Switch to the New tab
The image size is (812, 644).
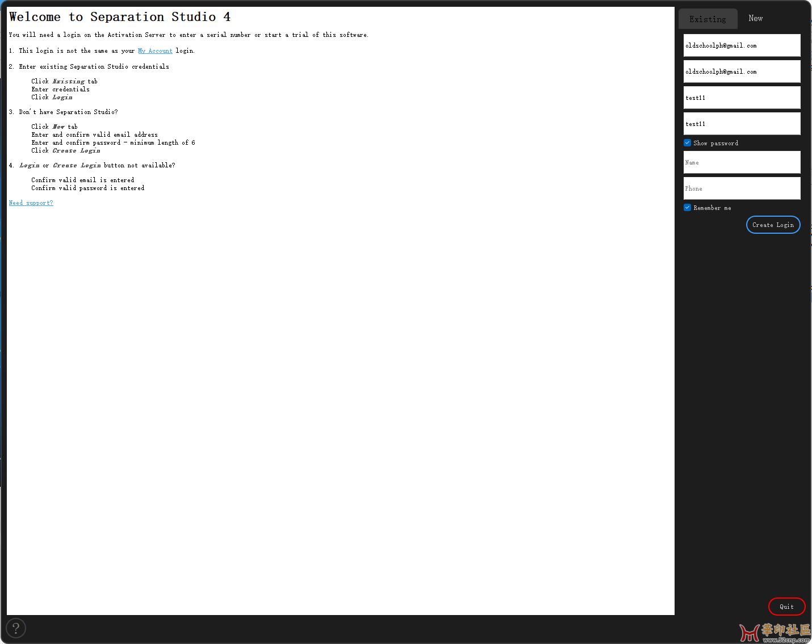click(755, 18)
